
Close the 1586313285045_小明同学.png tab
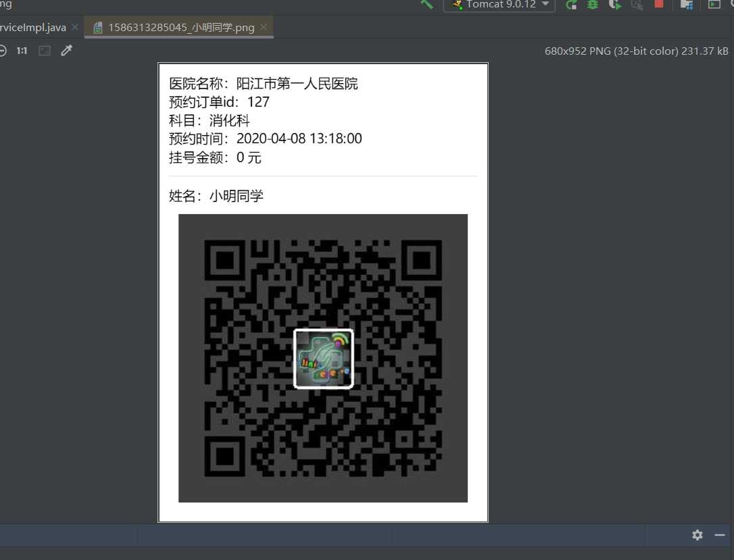pyautogui.click(x=264, y=27)
